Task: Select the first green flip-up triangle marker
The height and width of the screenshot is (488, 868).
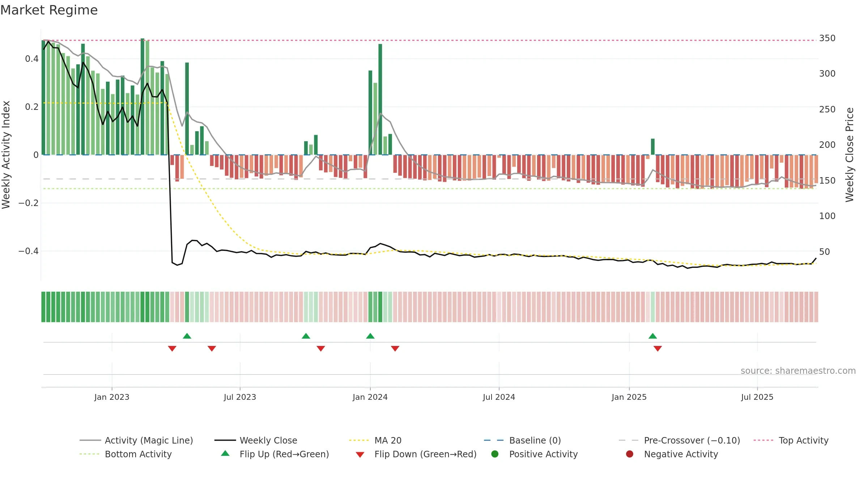Action: click(187, 336)
